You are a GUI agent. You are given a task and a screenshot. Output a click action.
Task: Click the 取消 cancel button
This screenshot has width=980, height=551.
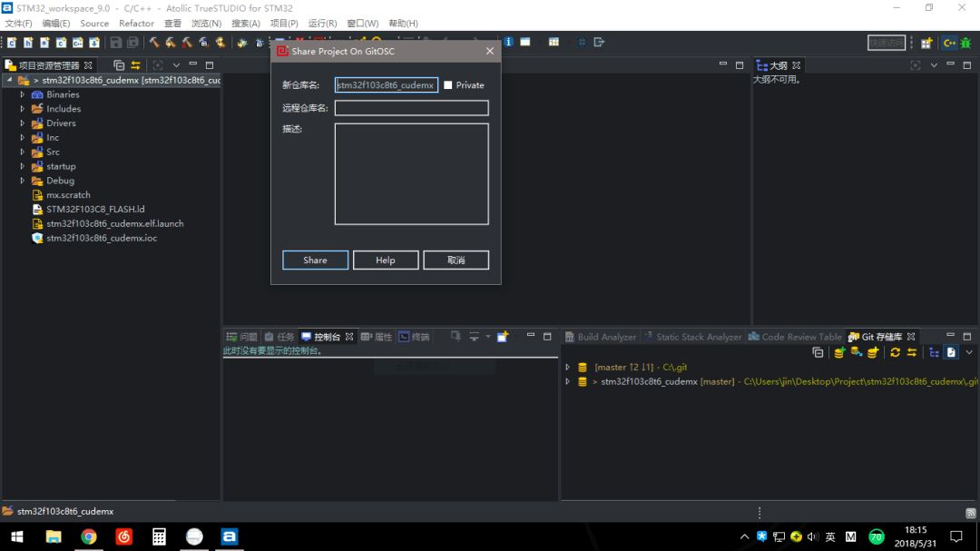[x=456, y=261]
